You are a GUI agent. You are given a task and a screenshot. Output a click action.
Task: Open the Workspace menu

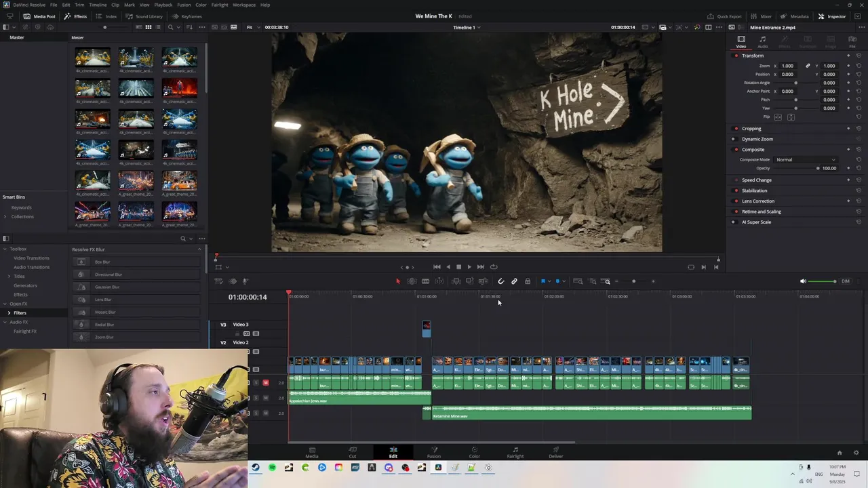point(244,5)
